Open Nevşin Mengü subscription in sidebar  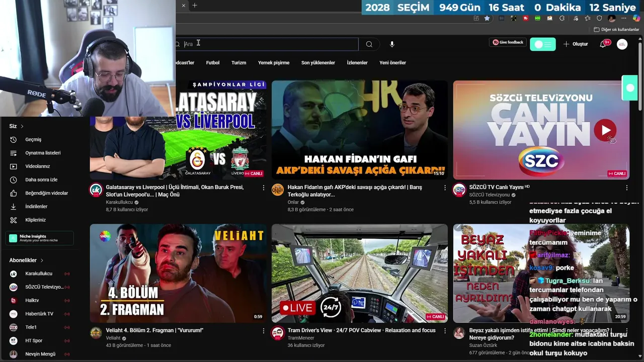[39, 354]
